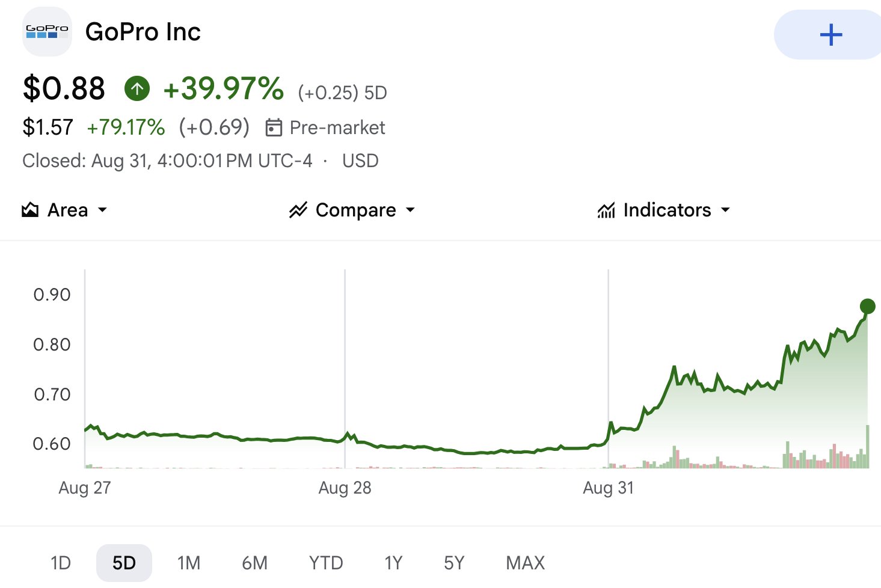Switch chart to 5Y range
The width and height of the screenshot is (881, 588).
tap(454, 563)
